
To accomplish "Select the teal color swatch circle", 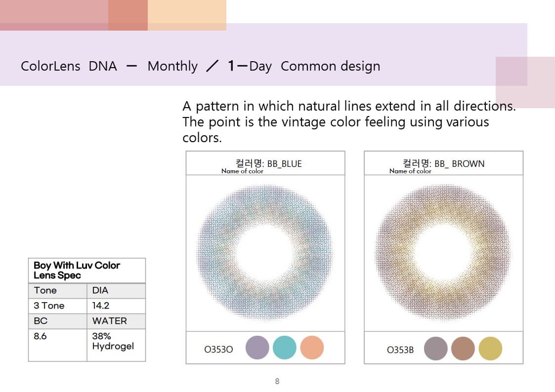I will pos(285,348).
